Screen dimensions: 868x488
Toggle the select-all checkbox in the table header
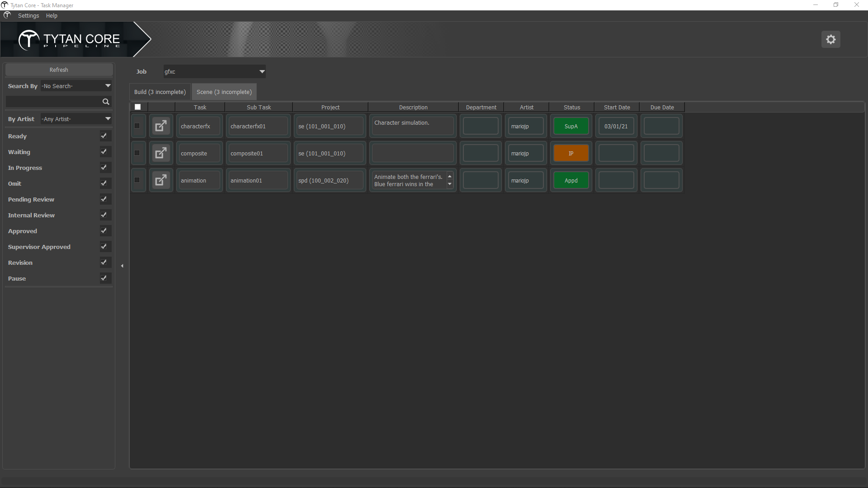[x=138, y=107]
